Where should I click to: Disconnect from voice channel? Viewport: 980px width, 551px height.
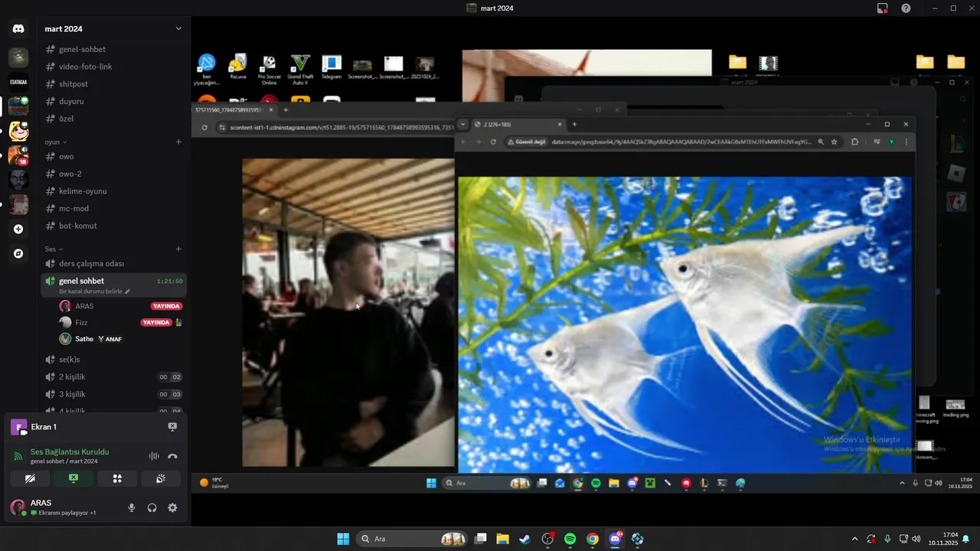[172, 456]
